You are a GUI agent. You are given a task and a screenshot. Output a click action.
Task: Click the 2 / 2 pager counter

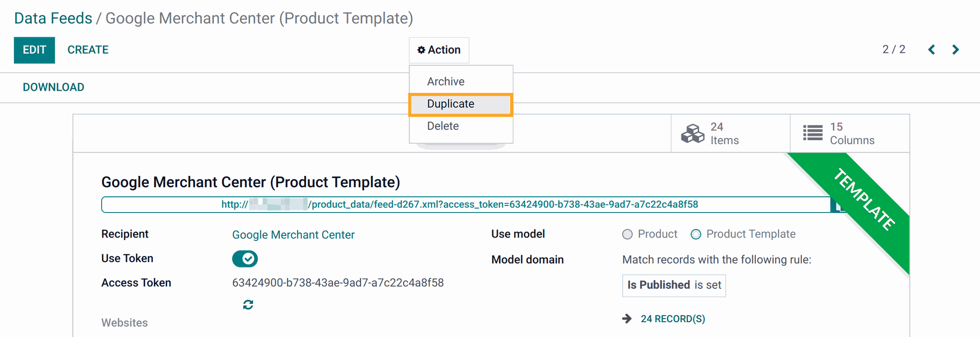click(894, 49)
